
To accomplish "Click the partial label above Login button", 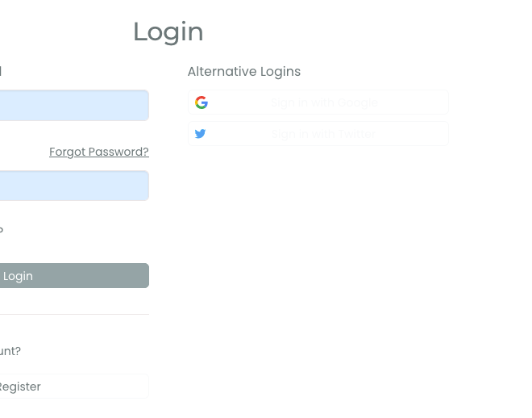I will click(x=2, y=230).
